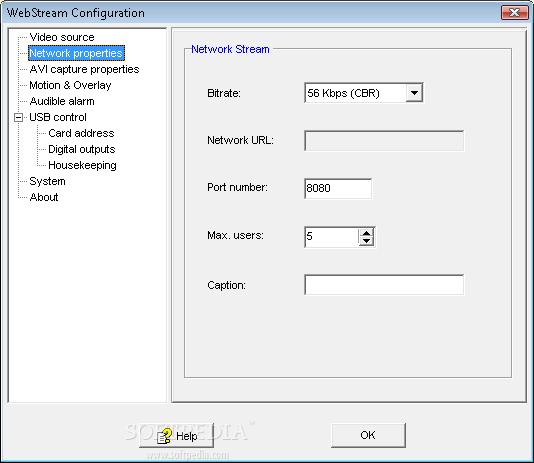This screenshot has width=534, height=463.
Task: Click the WebStream Configuration title text
Action: click(76, 13)
